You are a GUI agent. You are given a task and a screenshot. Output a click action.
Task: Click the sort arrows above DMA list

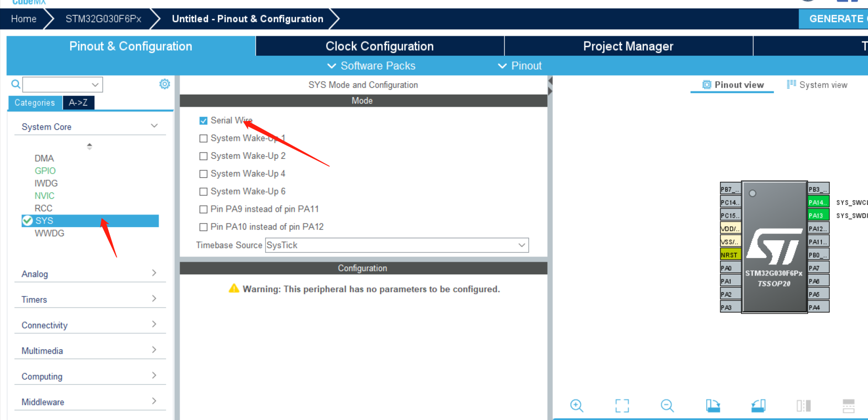pos(89,146)
